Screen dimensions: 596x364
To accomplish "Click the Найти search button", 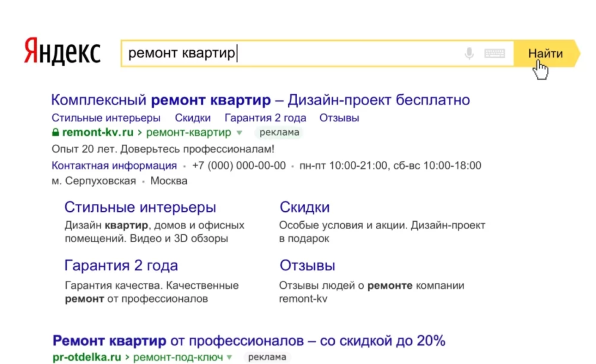I will point(545,53).
